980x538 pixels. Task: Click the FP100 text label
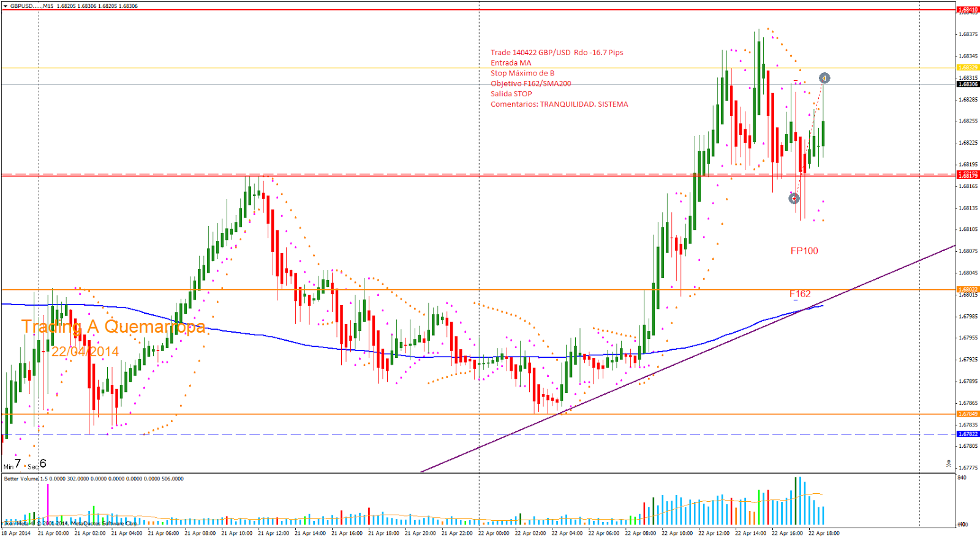coord(804,251)
